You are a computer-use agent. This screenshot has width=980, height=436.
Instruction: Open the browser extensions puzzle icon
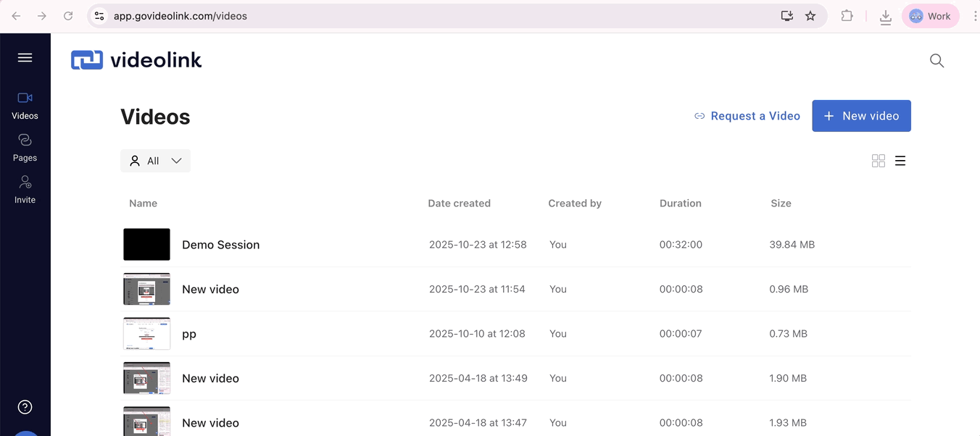pos(847,16)
